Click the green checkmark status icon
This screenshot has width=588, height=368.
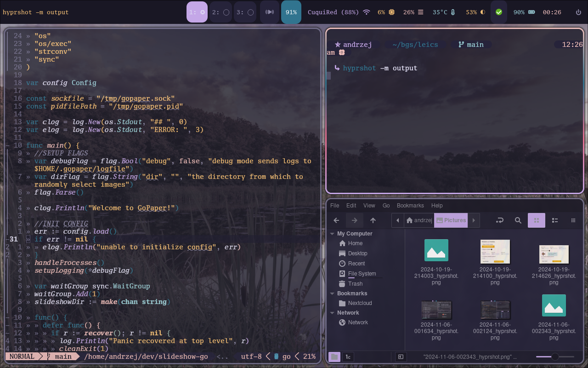point(499,12)
